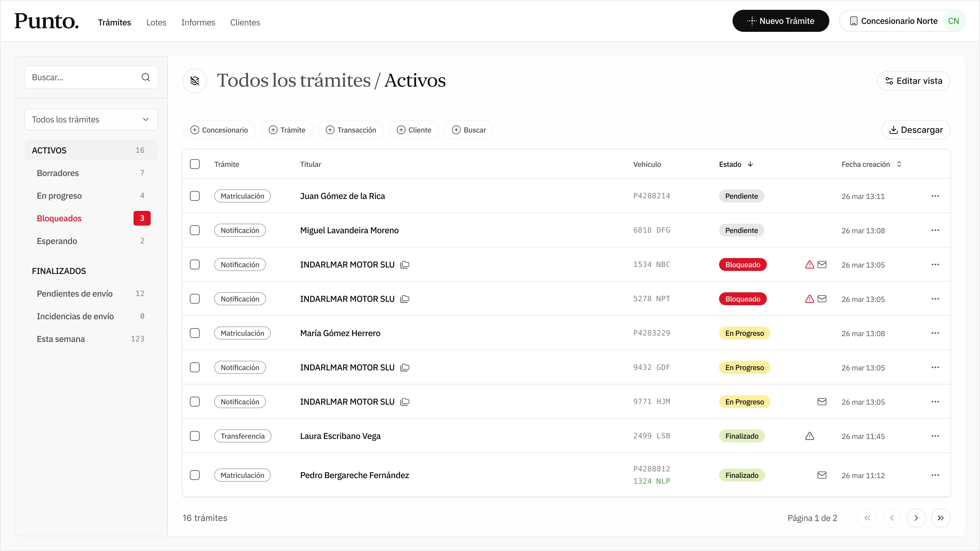980x551 pixels.
Task: Click mail icon in 5278 NPT row
Action: click(x=822, y=298)
